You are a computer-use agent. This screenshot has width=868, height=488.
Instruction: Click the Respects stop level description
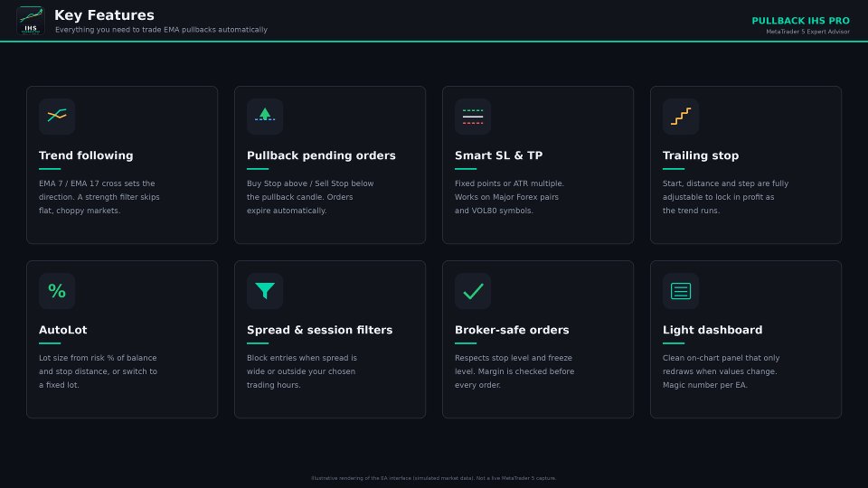pos(514,371)
